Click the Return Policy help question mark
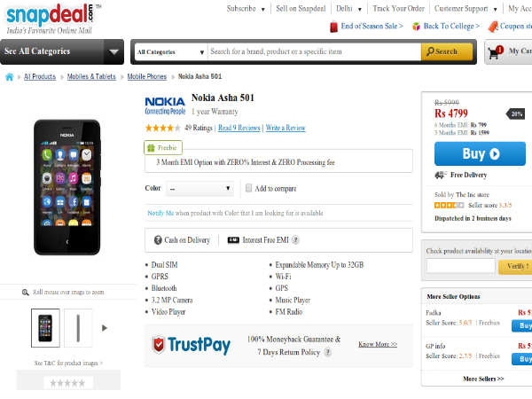Image resolution: width=532 pixels, height=399 pixels. (x=327, y=352)
